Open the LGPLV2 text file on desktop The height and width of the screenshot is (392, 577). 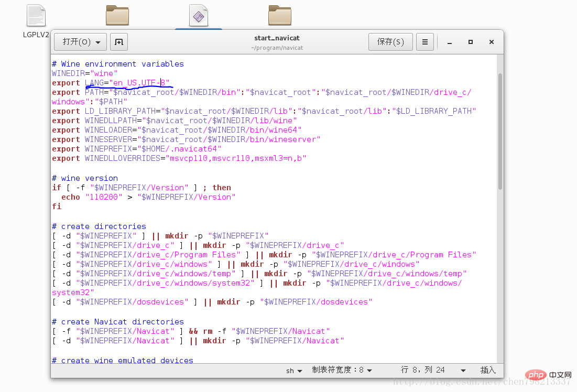pyautogui.click(x=36, y=21)
